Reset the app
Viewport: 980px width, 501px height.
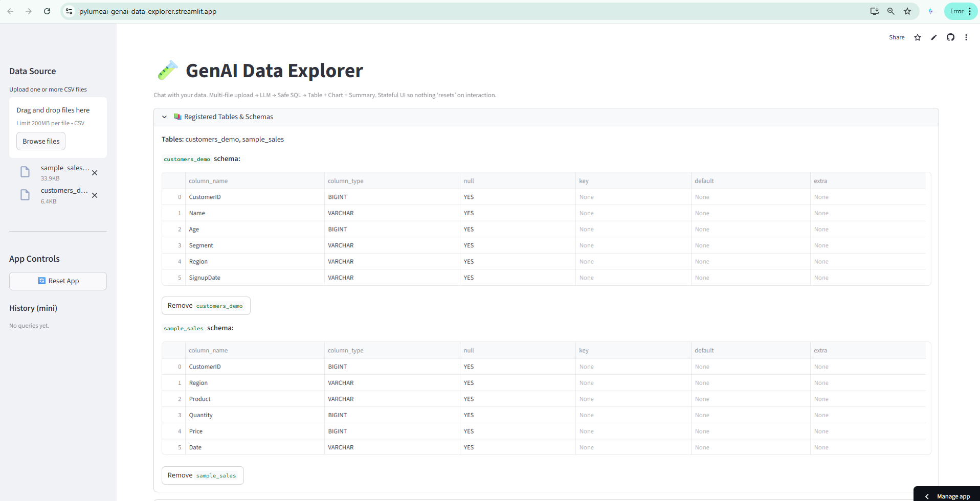58,281
